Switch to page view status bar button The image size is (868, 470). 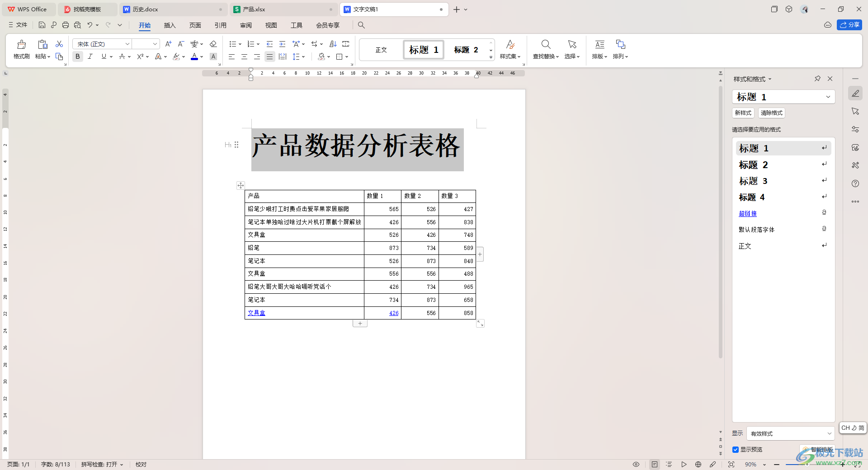coord(655,464)
